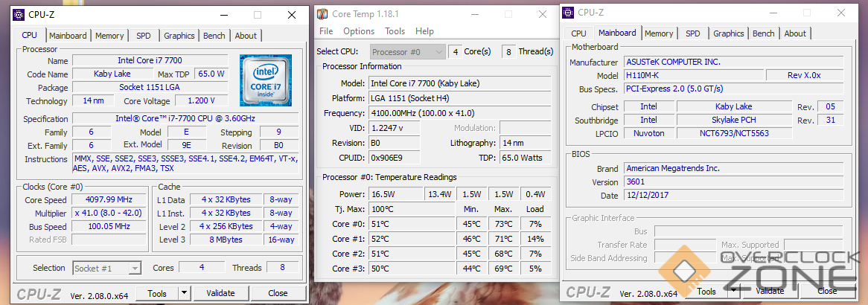Image resolution: width=868 pixels, height=305 pixels.
Task: Click the Package value Socket 1151 LGA
Action: coord(150,87)
